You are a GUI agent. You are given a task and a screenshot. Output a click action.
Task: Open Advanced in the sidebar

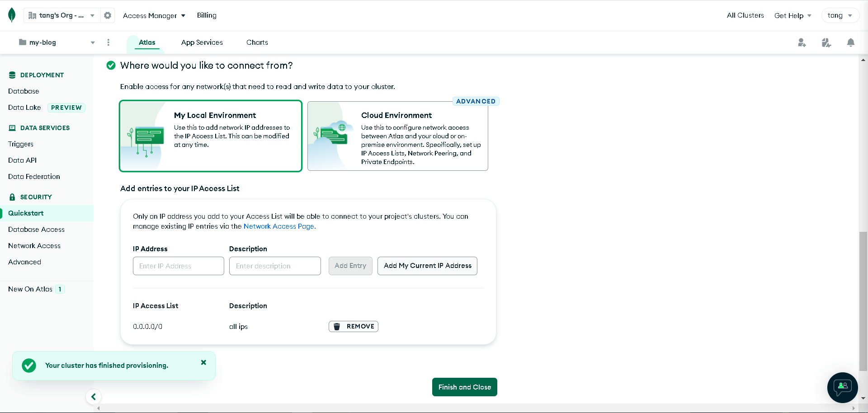tap(24, 262)
